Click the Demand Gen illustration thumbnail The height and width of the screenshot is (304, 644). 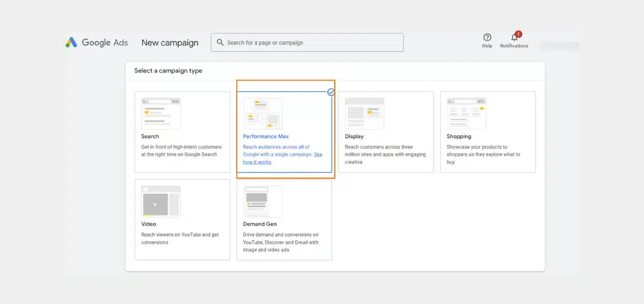[262, 201]
